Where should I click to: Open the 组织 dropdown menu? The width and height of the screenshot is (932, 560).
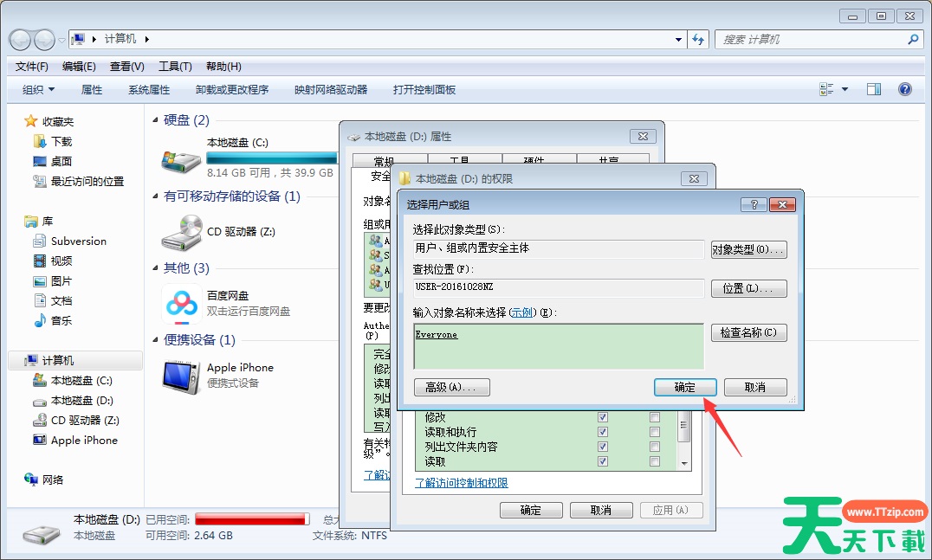38,89
